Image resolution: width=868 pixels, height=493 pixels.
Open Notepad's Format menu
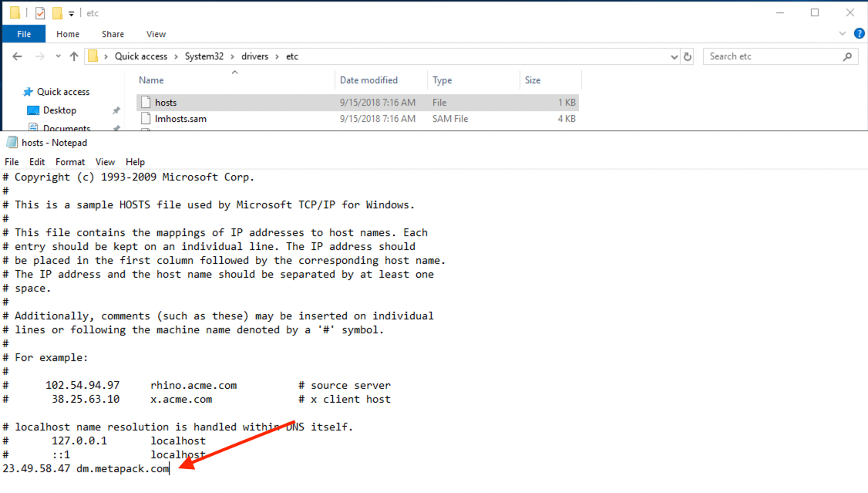70,162
